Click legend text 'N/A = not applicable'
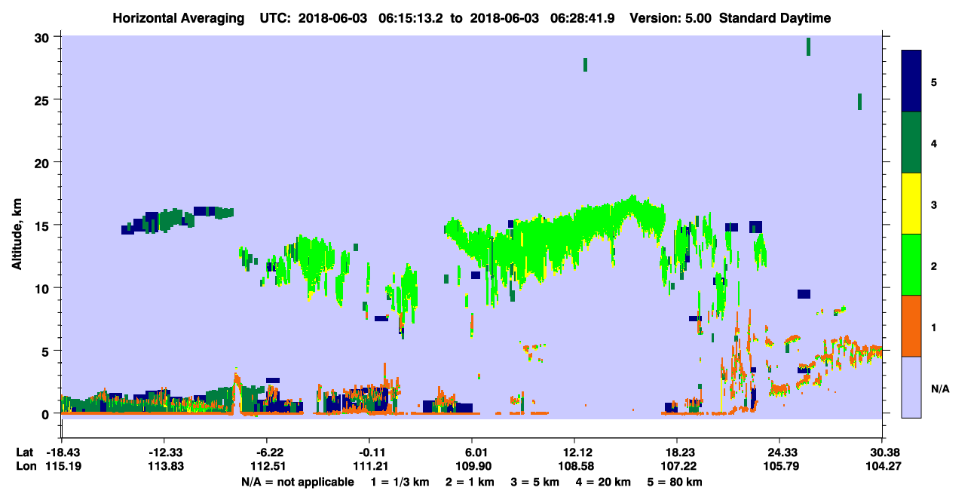980x503 pixels. click(x=297, y=482)
